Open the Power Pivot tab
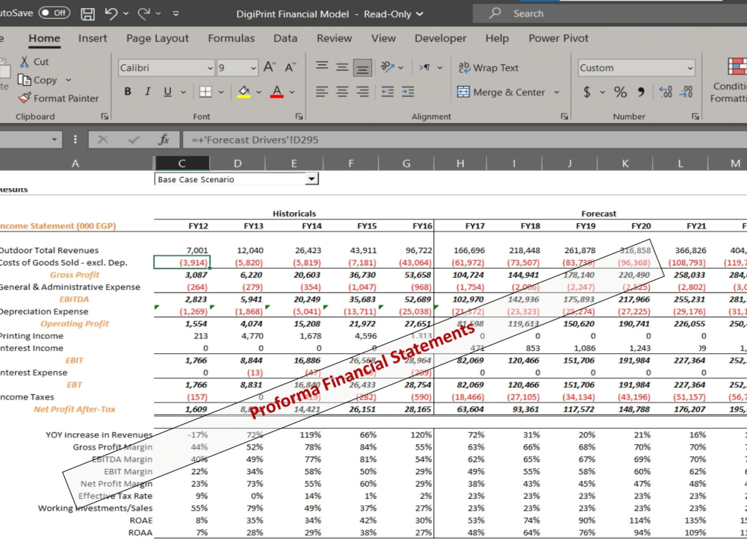The width and height of the screenshot is (747, 560). [x=558, y=38]
